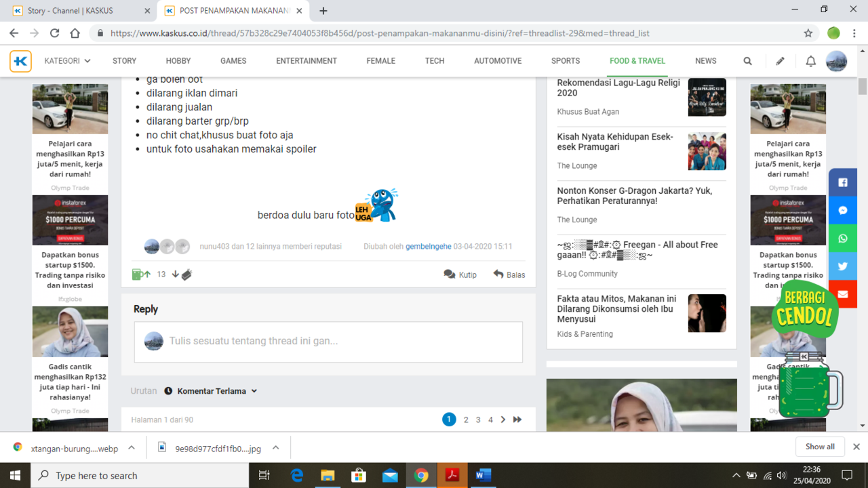Open Fakta atau Mitos Makanan thread
The width and height of the screenshot is (868, 488).
617,309
